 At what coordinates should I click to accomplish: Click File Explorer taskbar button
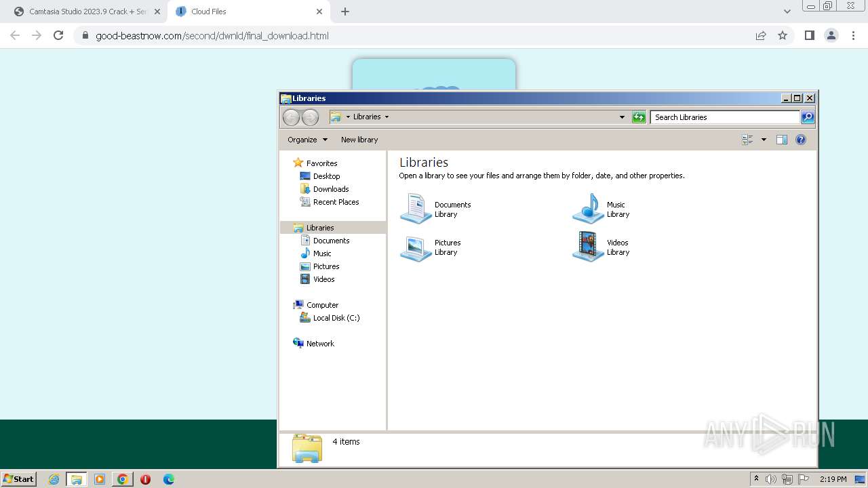[77, 479]
